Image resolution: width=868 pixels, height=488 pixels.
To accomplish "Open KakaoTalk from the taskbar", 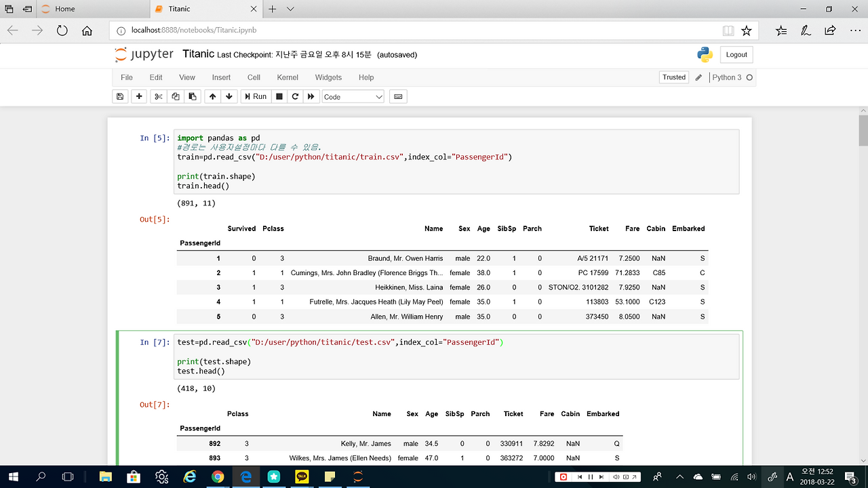I will click(302, 477).
